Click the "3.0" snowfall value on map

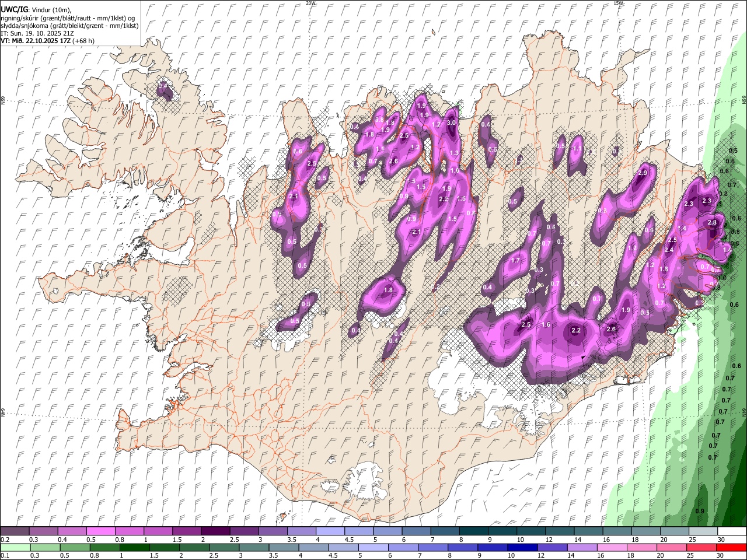pos(451,123)
